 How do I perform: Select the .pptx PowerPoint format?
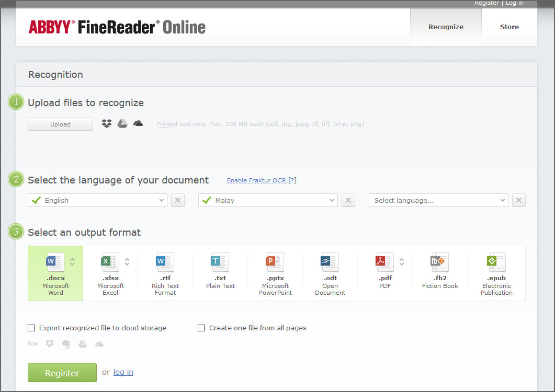[275, 273]
